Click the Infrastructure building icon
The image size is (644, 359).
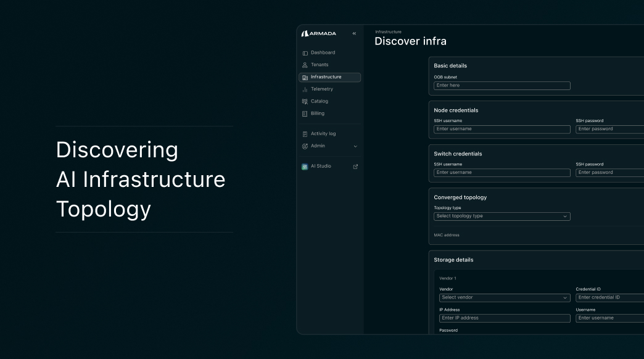[x=305, y=77]
